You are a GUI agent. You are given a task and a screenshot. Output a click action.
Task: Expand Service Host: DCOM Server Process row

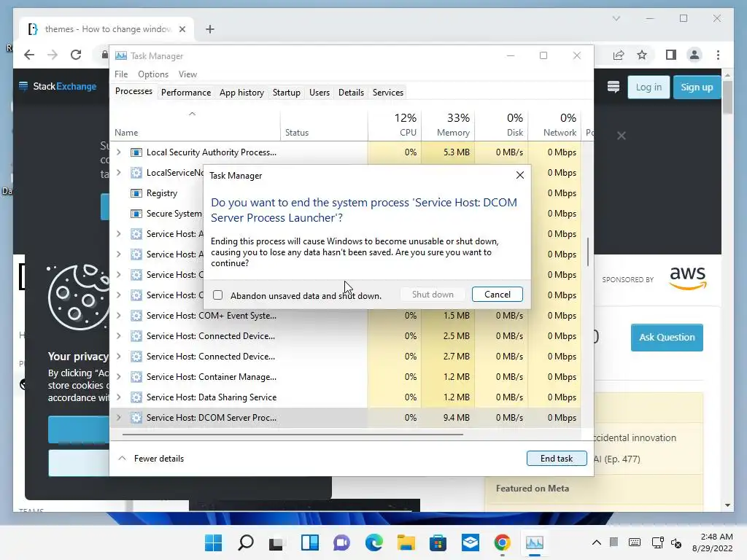pos(119,418)
